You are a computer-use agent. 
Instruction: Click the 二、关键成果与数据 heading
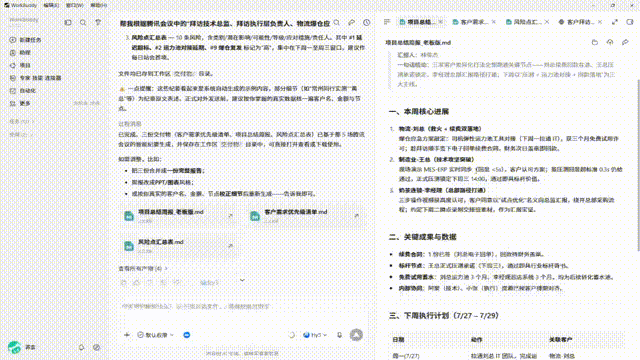coord(422,237)
